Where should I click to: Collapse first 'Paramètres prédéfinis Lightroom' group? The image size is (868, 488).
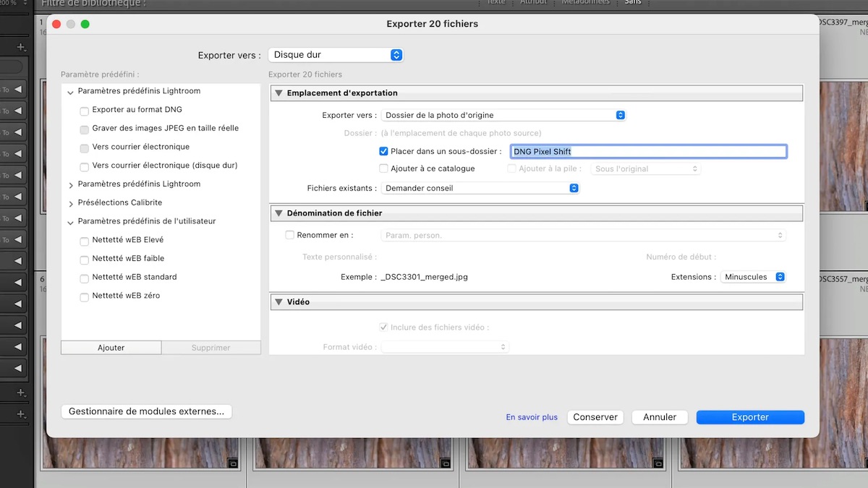(x=71, y=93)
